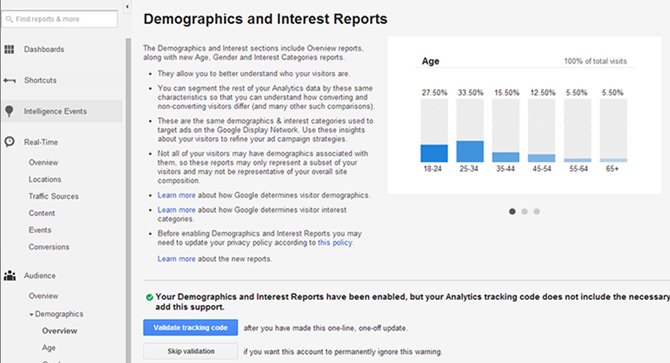This screenshot has width=670, height=363.
Task: Click the 35-44 age bar
Action: (506, 157)
